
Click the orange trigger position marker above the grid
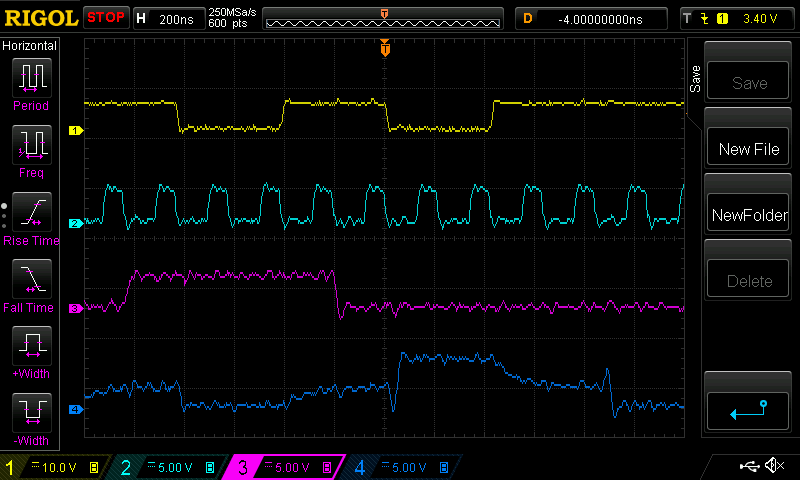tap(385, 48)
